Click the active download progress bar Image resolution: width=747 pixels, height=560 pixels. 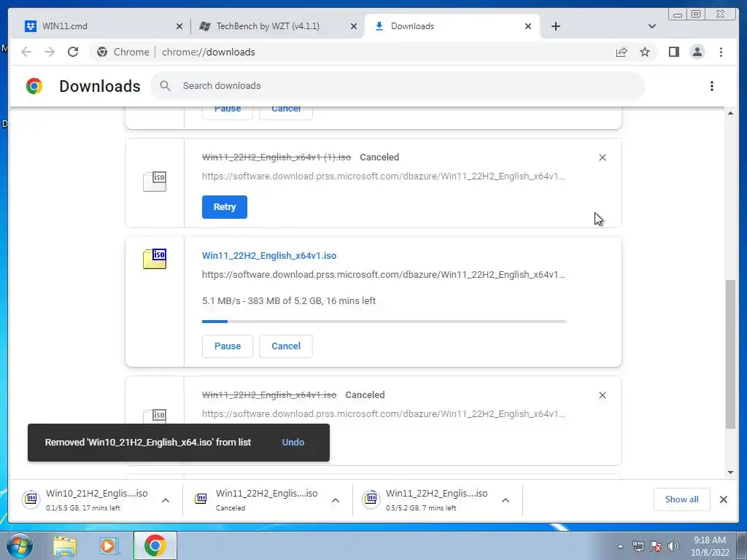[384, 322]
